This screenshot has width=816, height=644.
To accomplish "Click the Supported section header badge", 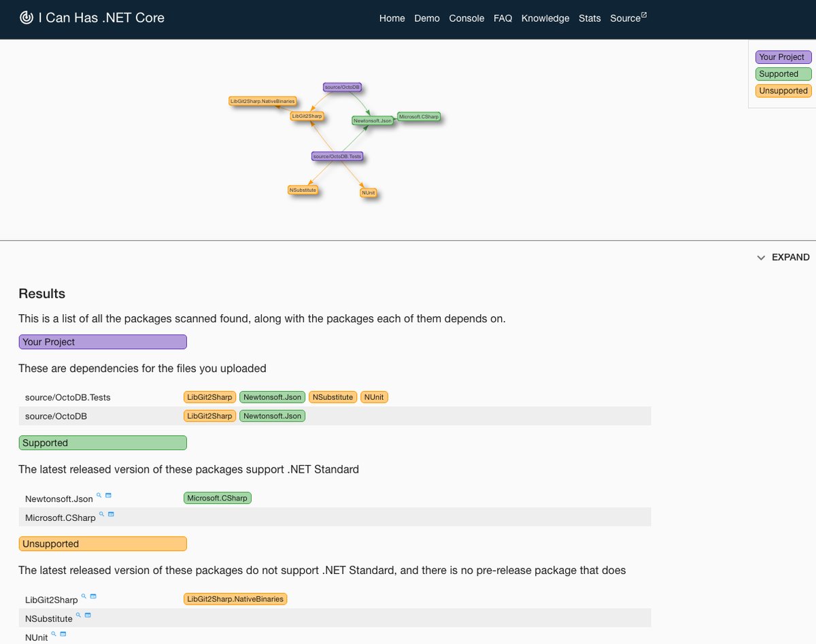I will point(103,443).
